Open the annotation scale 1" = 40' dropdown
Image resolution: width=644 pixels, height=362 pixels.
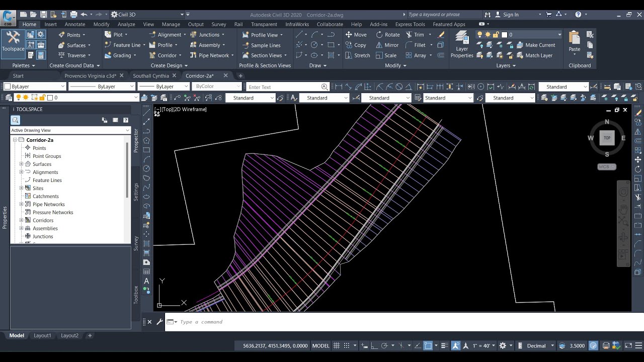point(485,346)
